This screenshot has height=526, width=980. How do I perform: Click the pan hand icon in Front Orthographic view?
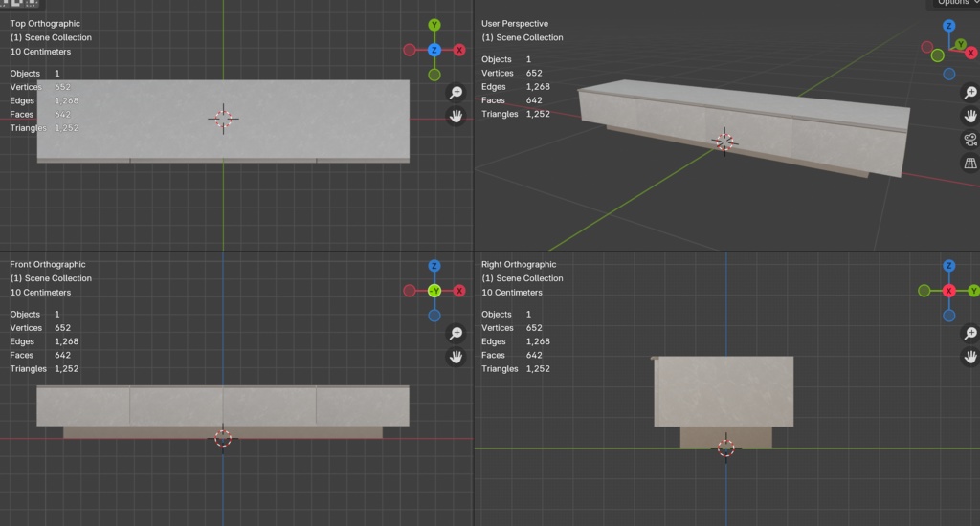(457, 357)
